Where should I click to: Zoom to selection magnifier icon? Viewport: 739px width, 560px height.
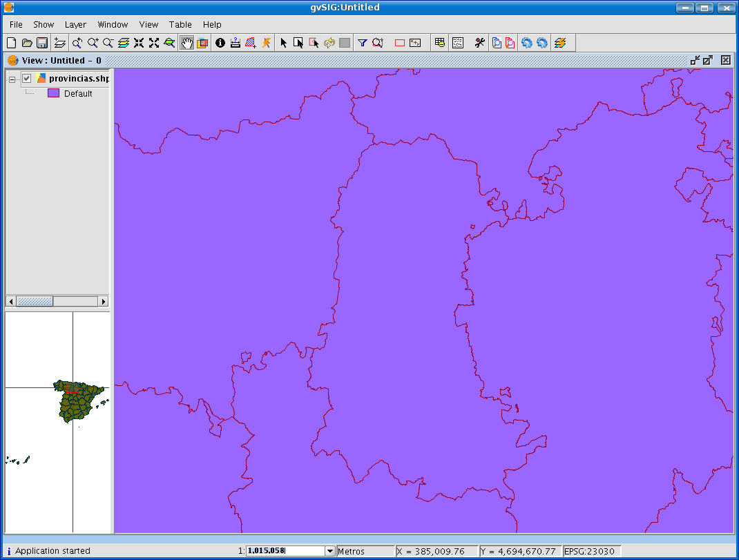click(x=378, y=43)
